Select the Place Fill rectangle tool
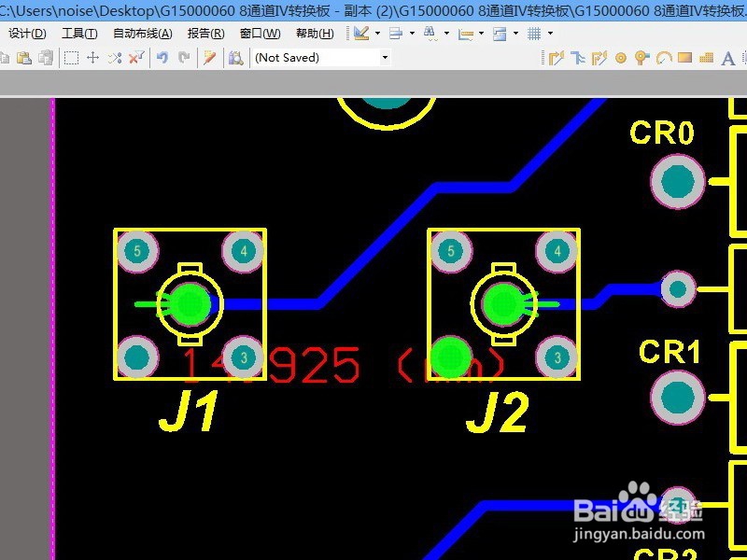 [x=685, y=58]
